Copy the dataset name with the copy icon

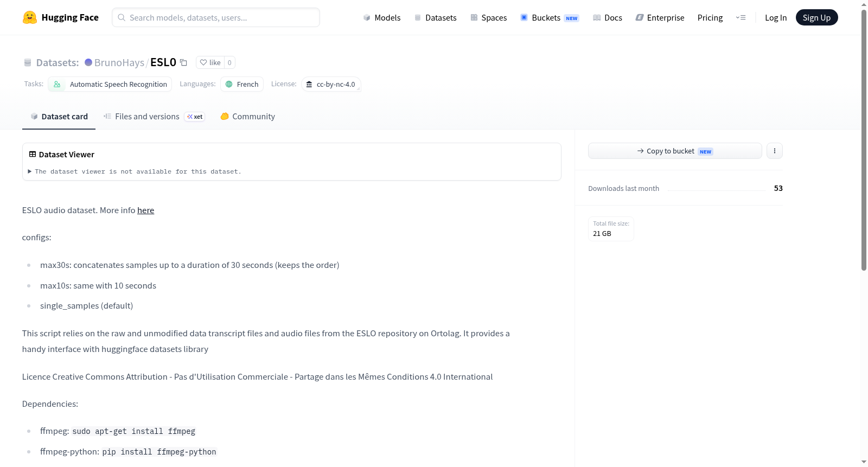point(183,62)
